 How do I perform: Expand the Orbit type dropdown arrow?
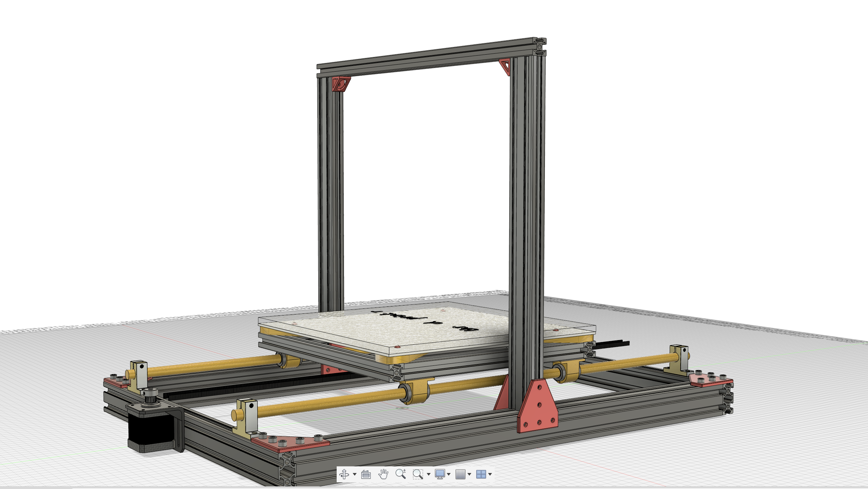tap(354, 475)
